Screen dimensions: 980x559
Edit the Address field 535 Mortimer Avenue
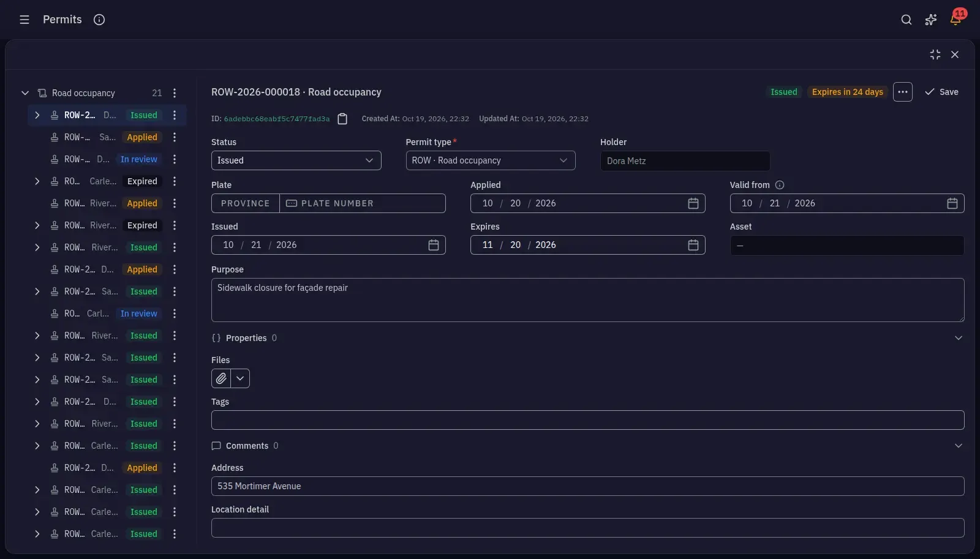point(588,486)
